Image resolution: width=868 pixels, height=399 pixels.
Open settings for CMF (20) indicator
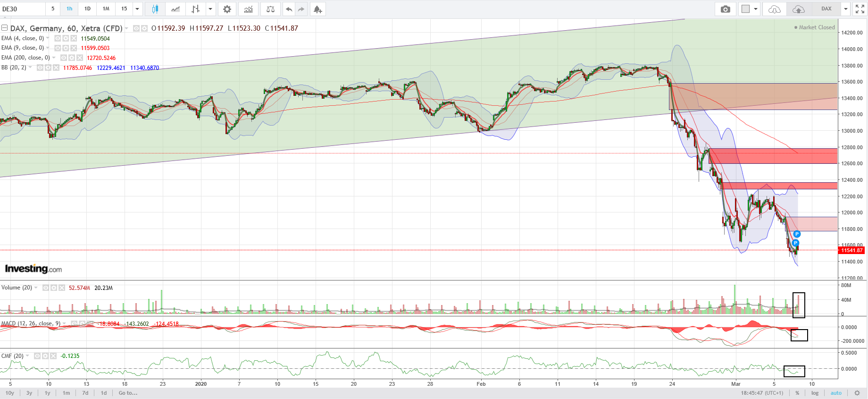pos(45,356)
